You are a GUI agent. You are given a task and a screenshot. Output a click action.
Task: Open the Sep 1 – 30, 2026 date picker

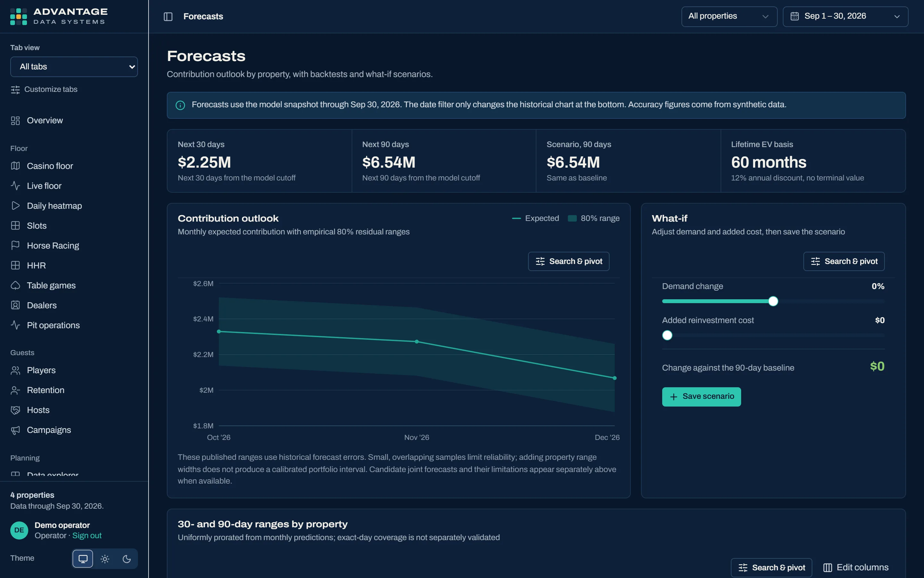(845, 16)
